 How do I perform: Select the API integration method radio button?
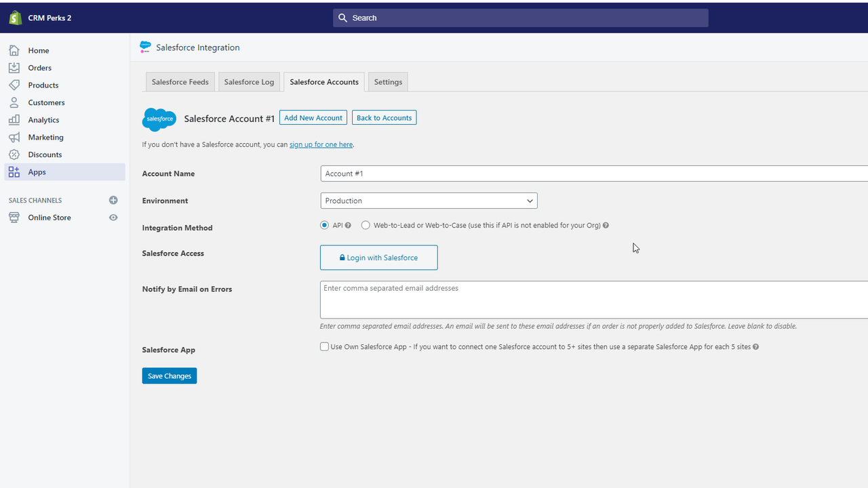click(x=324, y=225)
